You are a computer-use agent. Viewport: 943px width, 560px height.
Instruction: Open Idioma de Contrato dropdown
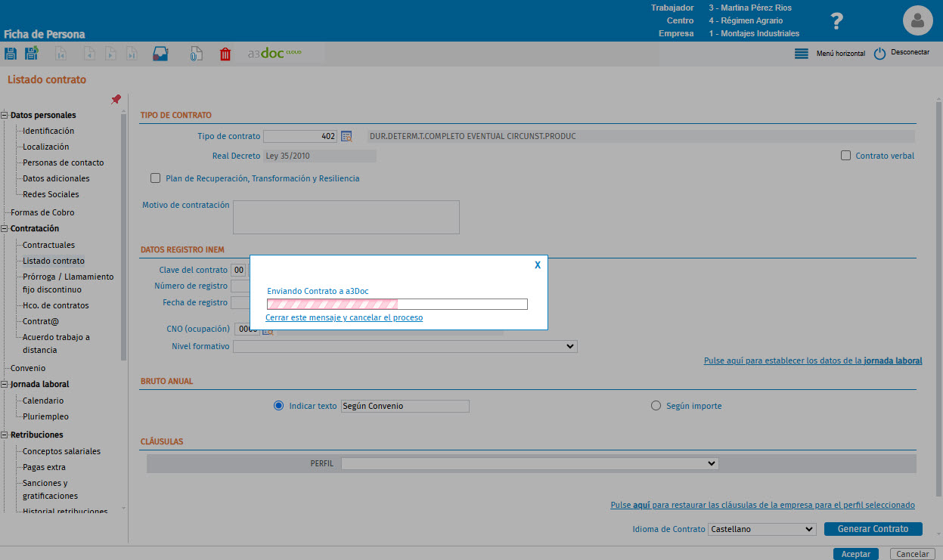[x=762, y=529]
